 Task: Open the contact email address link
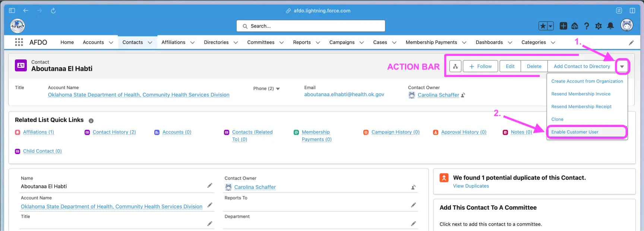pyautogui.click(x=344, y=94)
